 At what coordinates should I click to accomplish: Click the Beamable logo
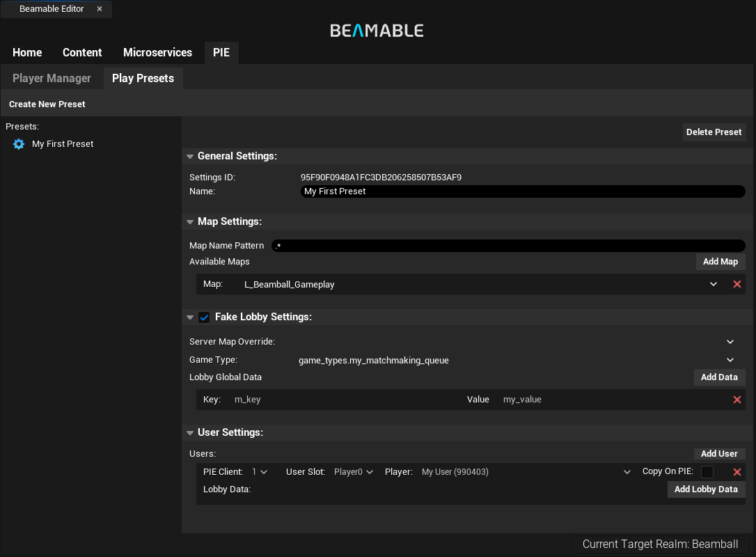coord(377,31)
